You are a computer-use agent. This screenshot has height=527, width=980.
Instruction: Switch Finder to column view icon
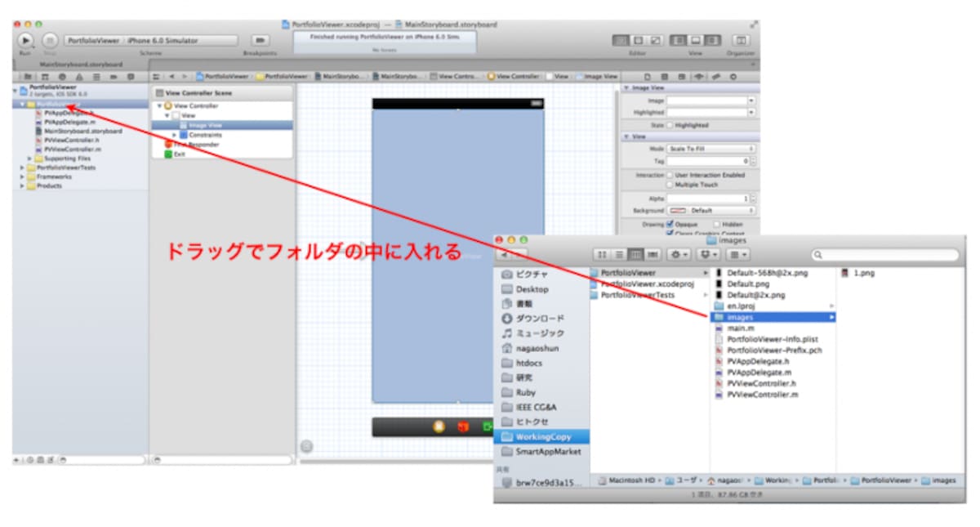tap(634, 254)
